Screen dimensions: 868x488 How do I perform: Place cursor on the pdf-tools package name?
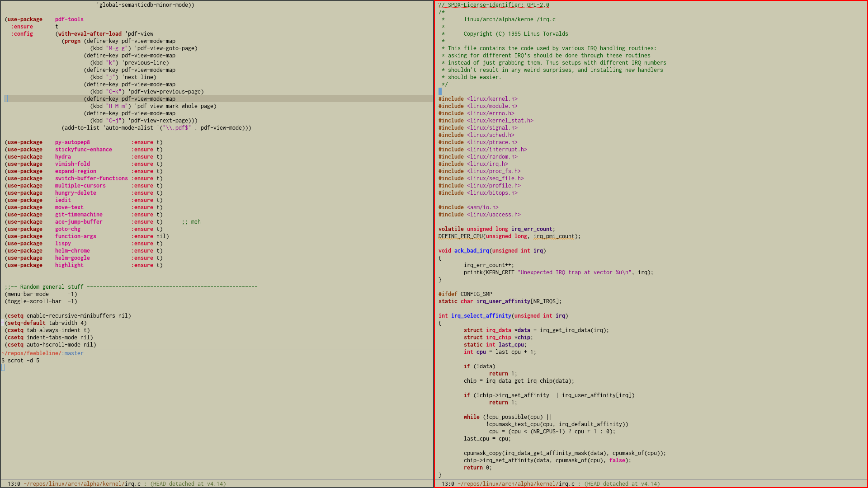pyautogui.click(x=69, y=19)
